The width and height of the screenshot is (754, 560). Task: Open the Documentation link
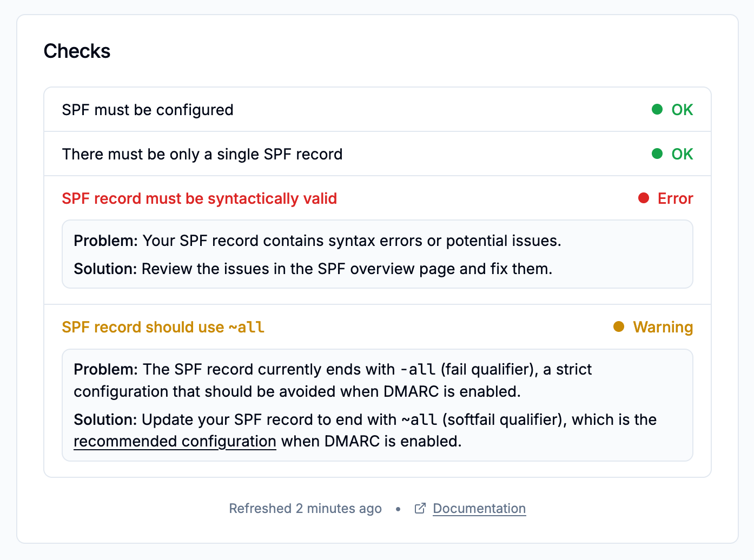[x=479, y=509]
